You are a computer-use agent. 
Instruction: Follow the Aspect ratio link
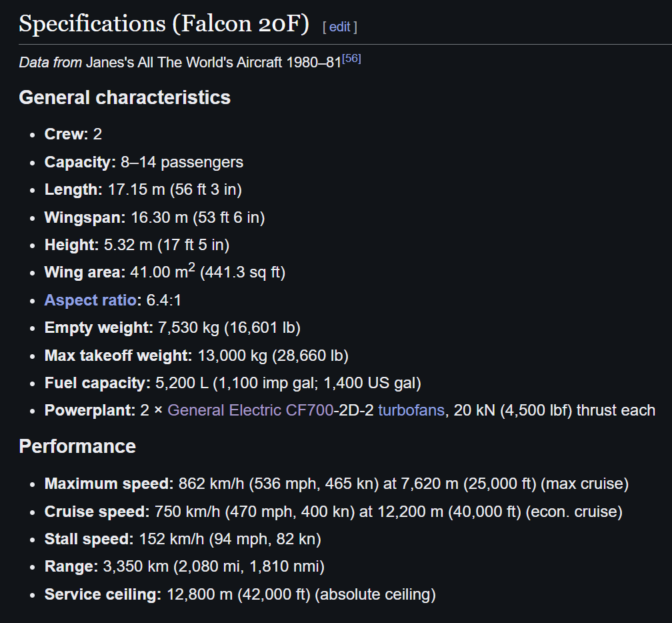[91, 300]
